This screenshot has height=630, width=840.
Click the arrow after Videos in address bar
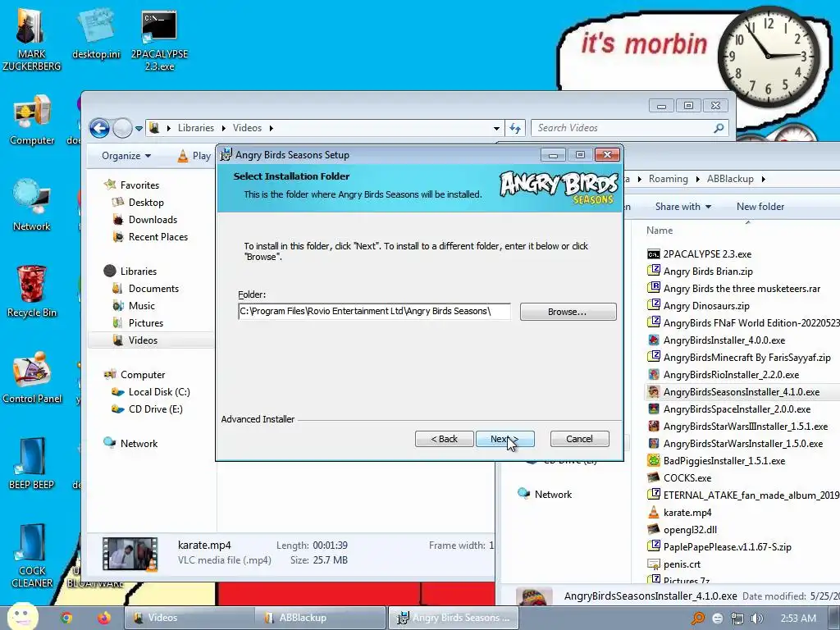tap(271, 128)
